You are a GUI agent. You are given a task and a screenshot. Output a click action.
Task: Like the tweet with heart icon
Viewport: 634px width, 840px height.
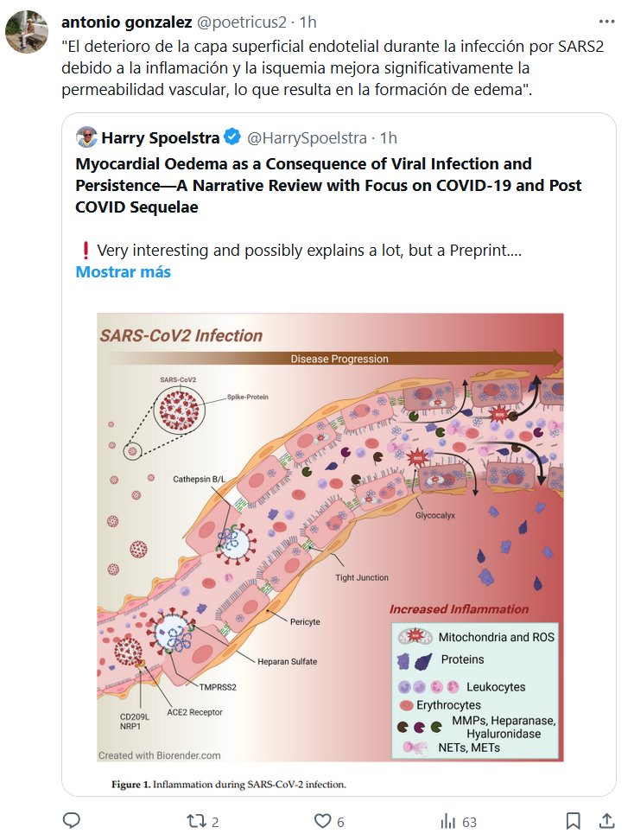pyautogui.click(x=323, y=820)
